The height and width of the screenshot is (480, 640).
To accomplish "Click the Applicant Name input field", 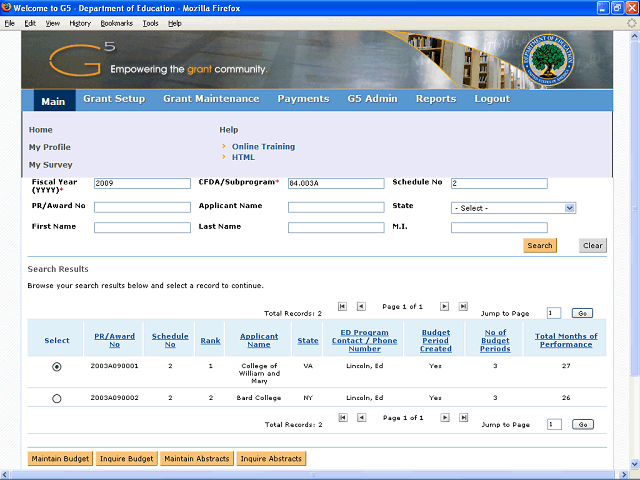I will tap(336, 208).
